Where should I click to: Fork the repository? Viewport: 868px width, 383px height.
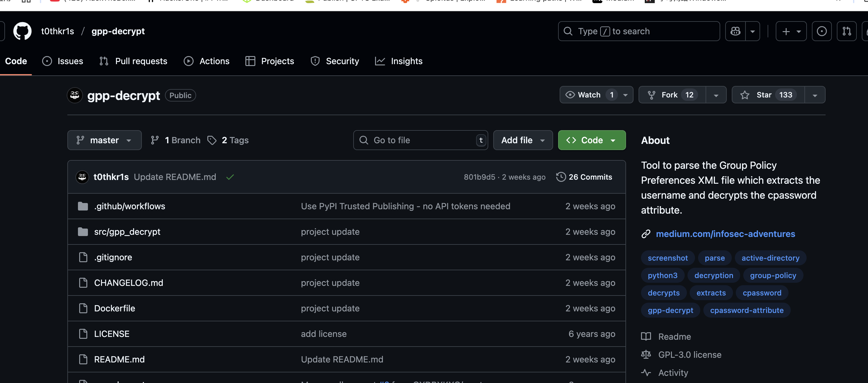[672, 95]
